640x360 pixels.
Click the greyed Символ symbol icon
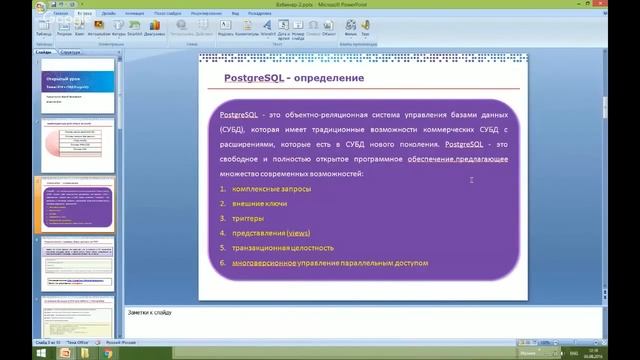(x=313, y=28)
